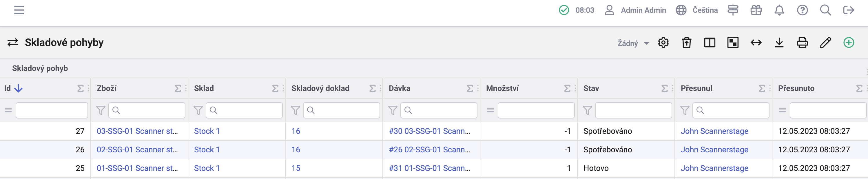Toggle the split column layout view
Image resolution: width=868 pixels, height=179 pixels.
pyautogui.click(x=710, y=43)
